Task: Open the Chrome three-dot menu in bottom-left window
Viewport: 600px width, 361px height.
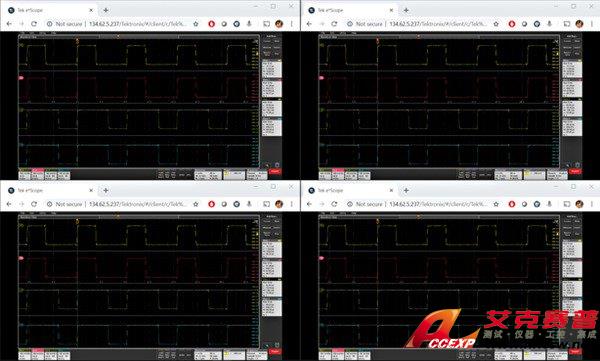Action: click(292, 204)
